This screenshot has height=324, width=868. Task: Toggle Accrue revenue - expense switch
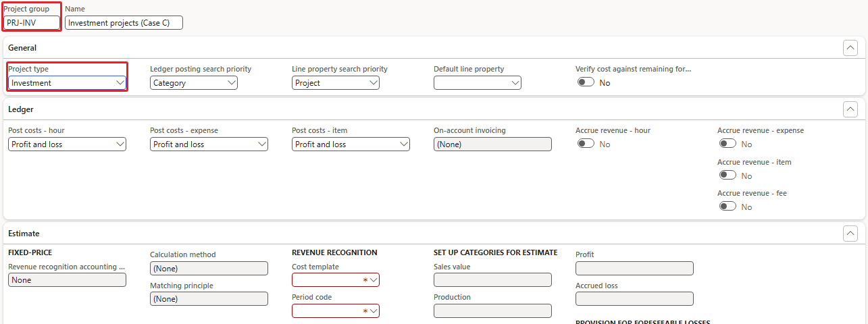pyautogui.click(x=727, y=144)
